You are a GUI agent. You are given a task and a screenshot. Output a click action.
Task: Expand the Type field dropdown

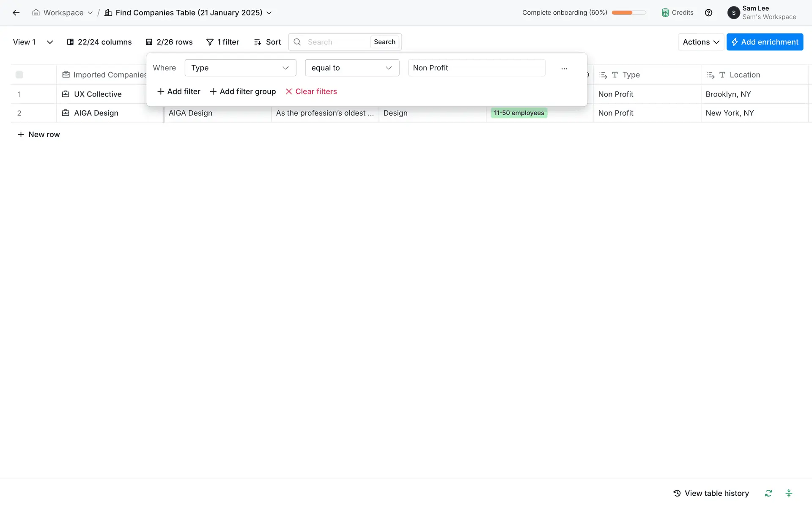coord(240,68)
